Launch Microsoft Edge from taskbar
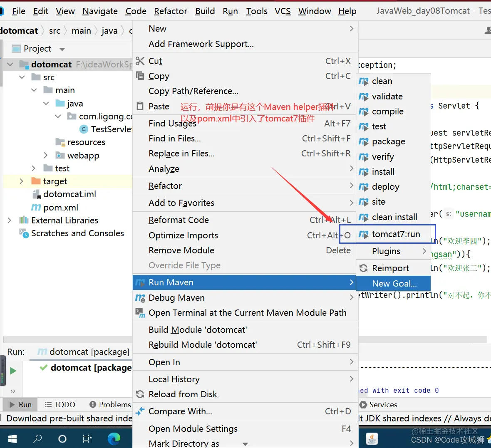This screenshot has width=491, height=448. click(x=114, y=439)
